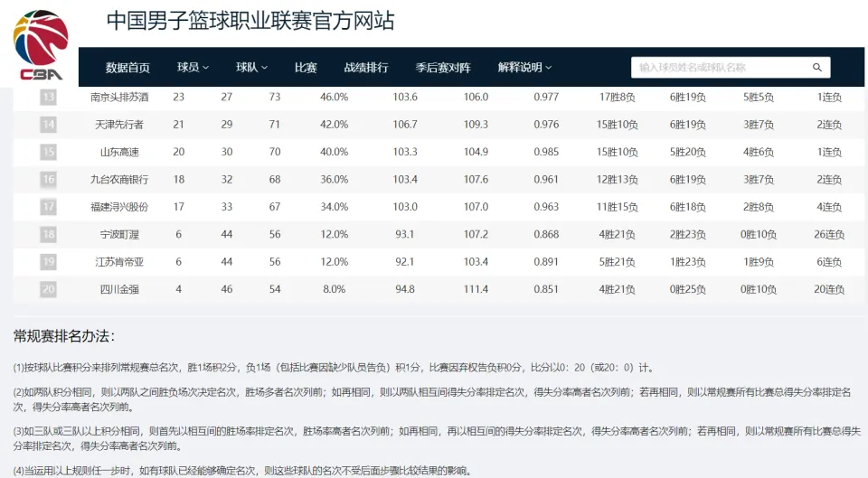Open team 南京头排苏酒
The width and height of the screenshot is (868, 478).
(x=119, y=97)
